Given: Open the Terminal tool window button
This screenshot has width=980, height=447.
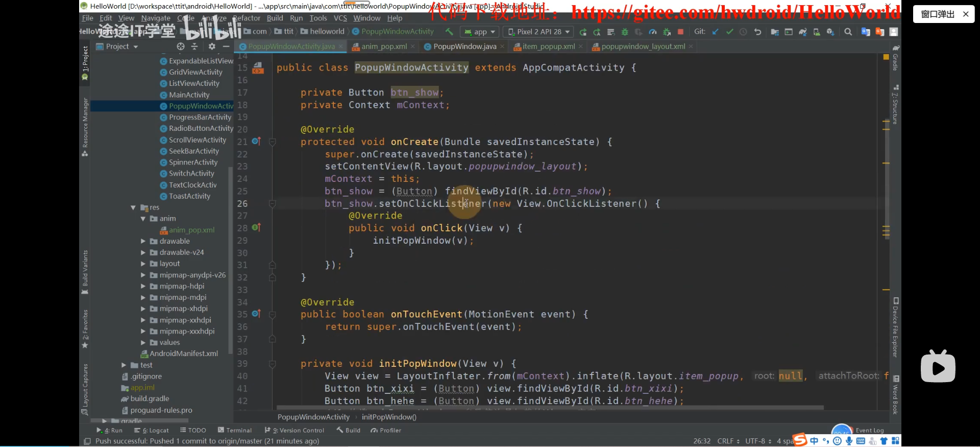Looking at the screenshot, I should pos(235,430).
